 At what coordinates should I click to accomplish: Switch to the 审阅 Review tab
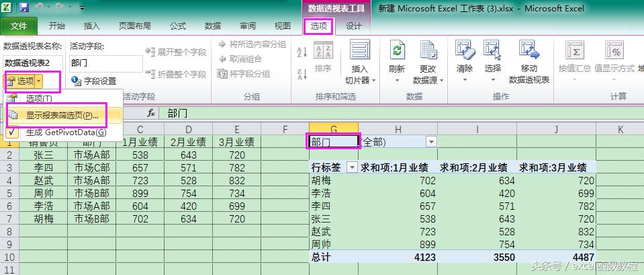(248, 26)
